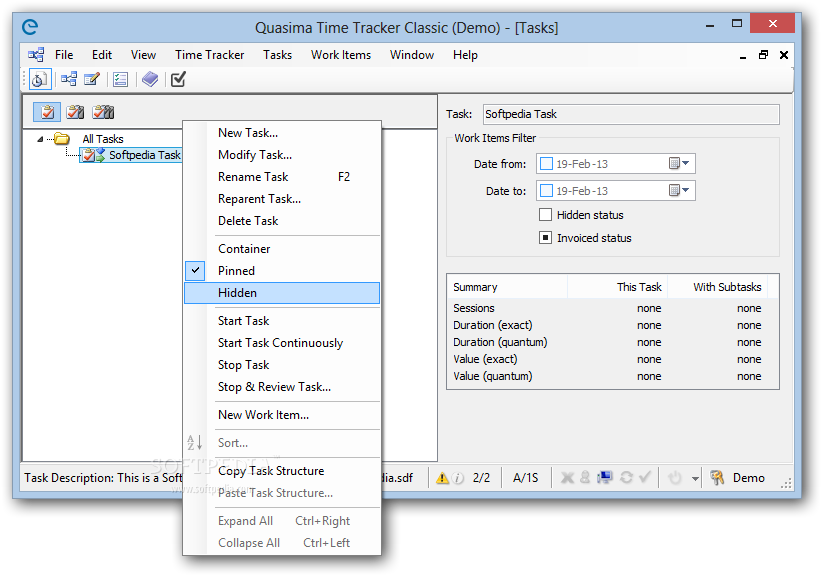
Task: Open the work items list toolbar icon
Action: pos(121,80)
